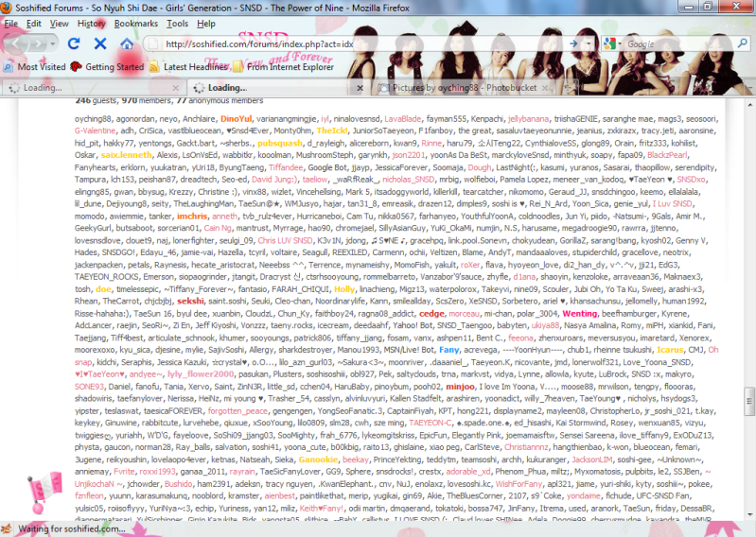
Task: Click the Go arrow in the address bar
Action: 573,43
